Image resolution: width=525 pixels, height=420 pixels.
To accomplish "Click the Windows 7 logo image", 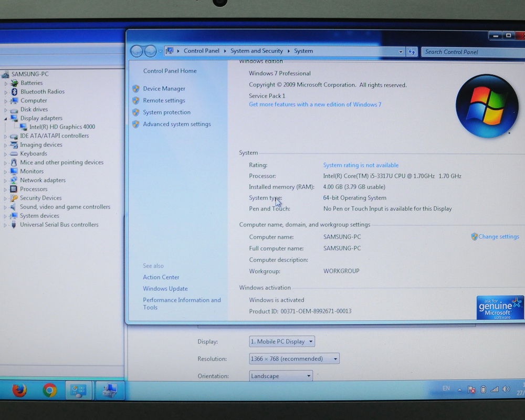I will pyautogui.click(x=488, y=106).
